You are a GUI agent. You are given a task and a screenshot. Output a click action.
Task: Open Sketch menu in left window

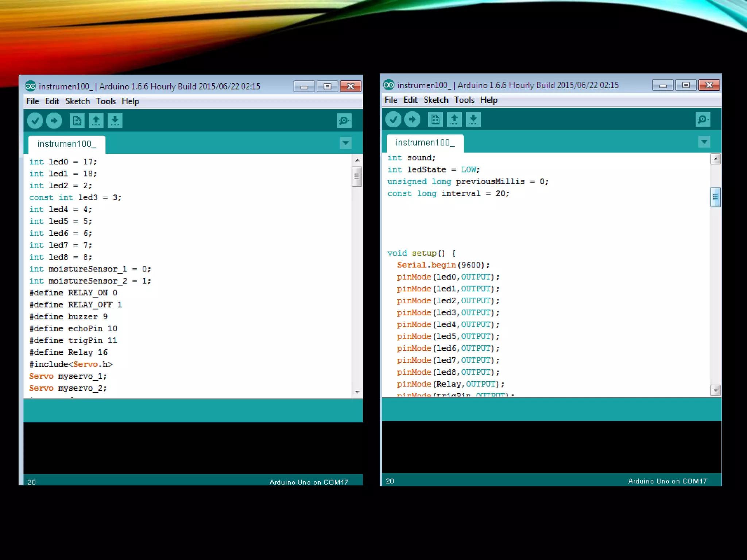pyautogui.click(x=77, y=101)
